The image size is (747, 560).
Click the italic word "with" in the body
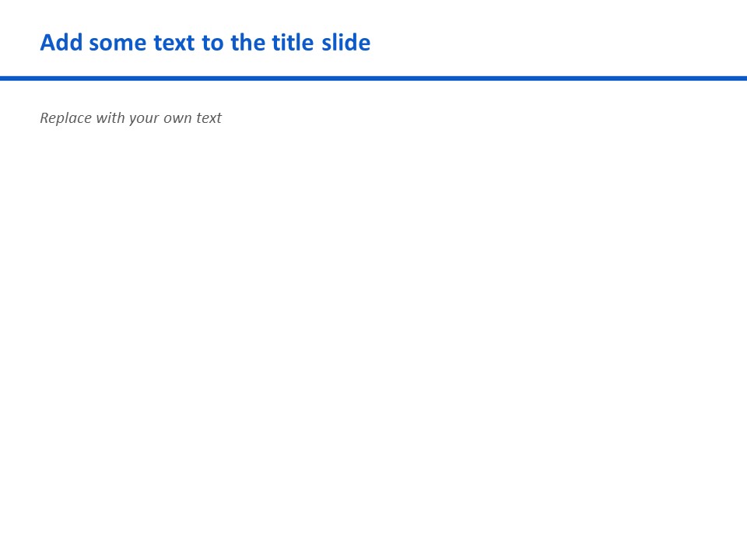110,117
